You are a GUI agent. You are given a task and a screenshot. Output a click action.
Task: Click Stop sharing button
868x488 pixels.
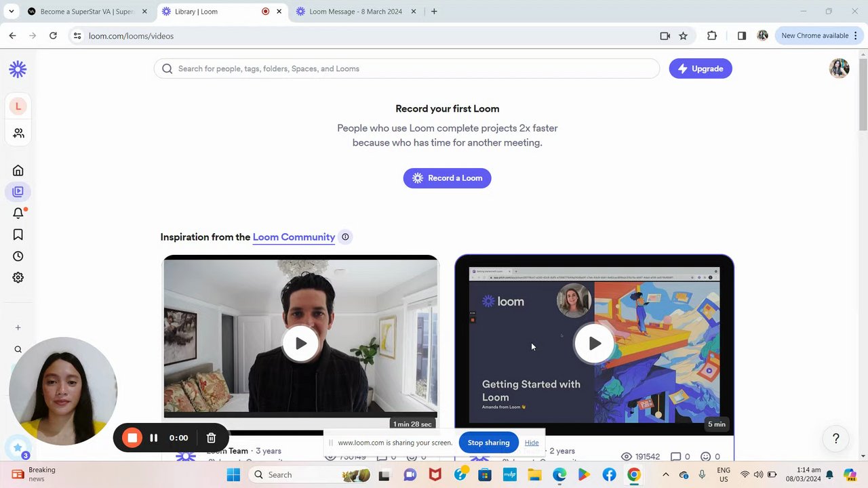coord(488,443)
